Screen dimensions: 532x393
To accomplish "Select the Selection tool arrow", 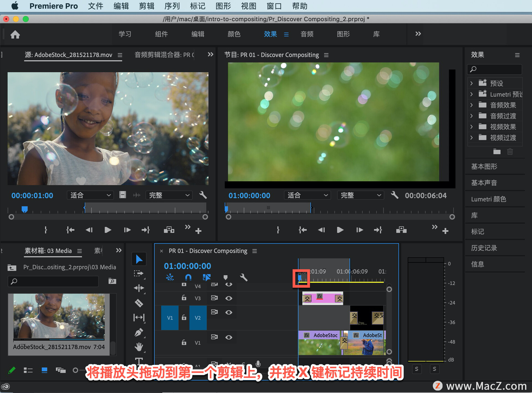I will tap(139, 259).
